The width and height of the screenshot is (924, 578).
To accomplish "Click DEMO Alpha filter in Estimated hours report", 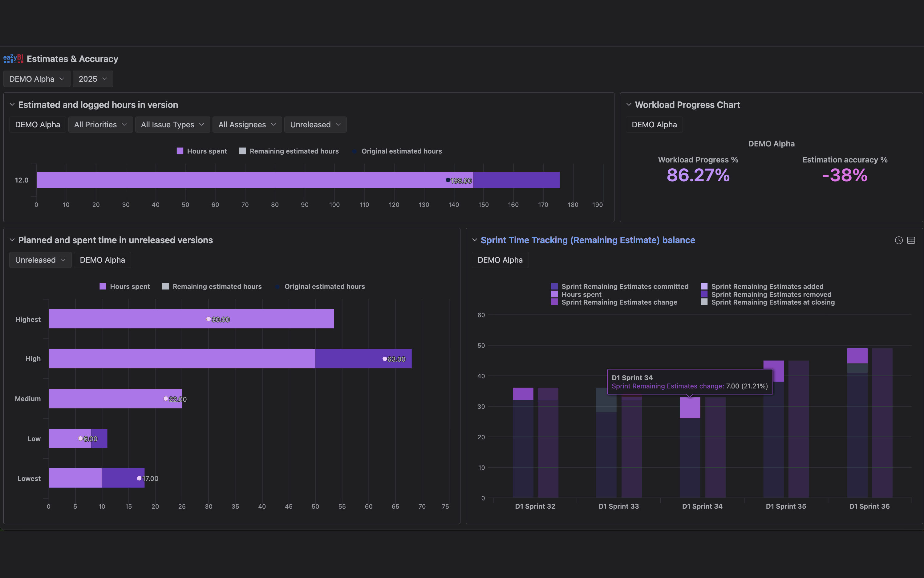I will coord(37,125).
